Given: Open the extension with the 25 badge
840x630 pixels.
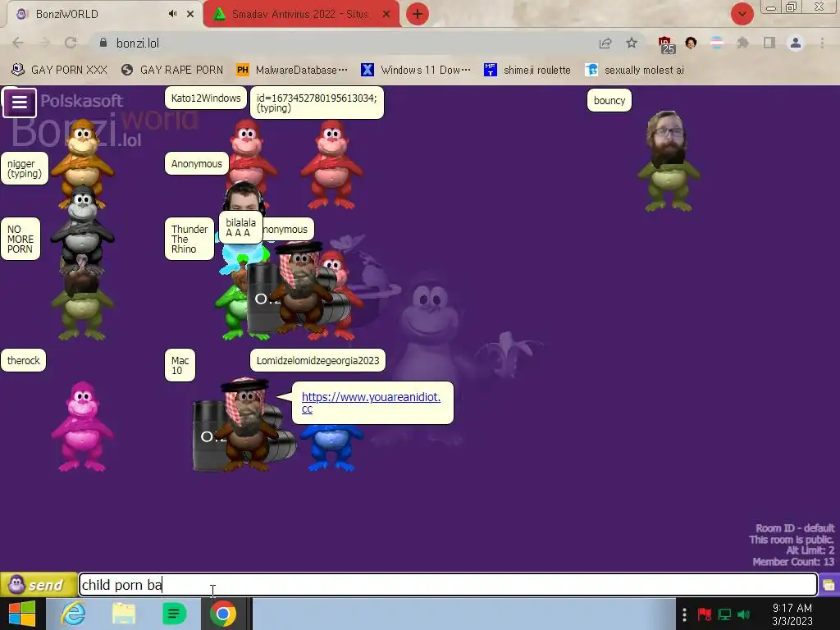Looking at the screenshot, I should [x=666, y=44].
